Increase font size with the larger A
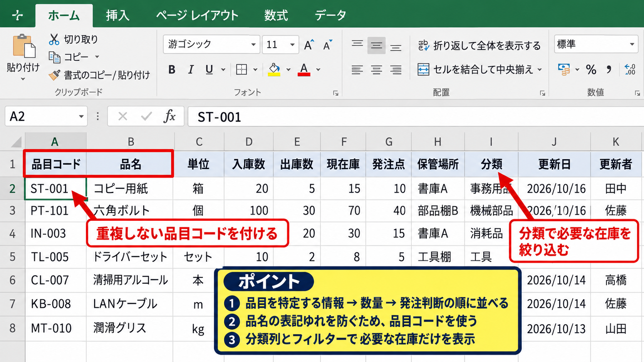The width and height of the screenshot is (644, 362). click(309, 45)
